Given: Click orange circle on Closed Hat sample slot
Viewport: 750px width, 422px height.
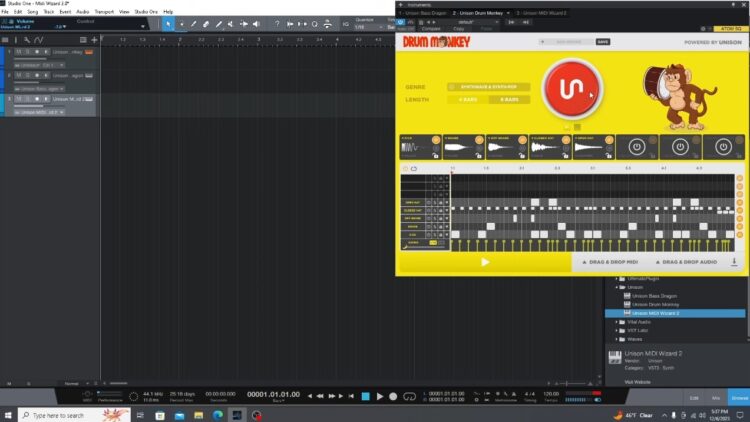Looking at the screenshot, I should (565, 140).
